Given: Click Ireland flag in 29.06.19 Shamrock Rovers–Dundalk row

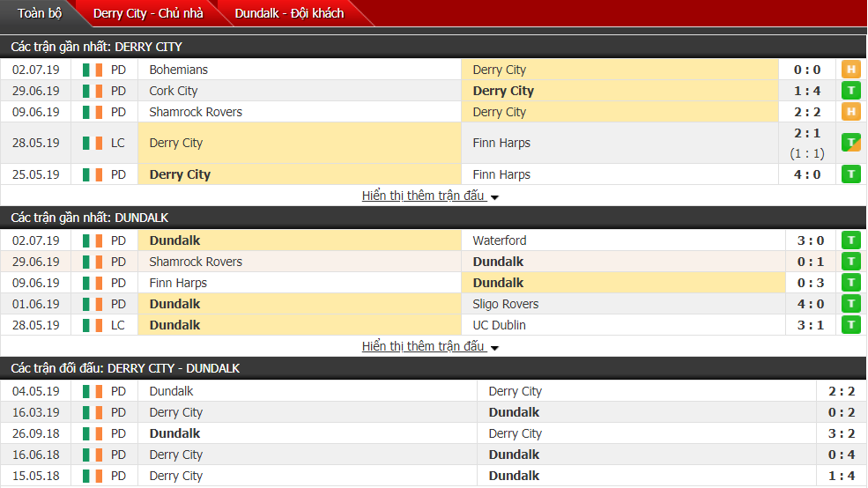Looking at the screenshot, I should point(93,262).
